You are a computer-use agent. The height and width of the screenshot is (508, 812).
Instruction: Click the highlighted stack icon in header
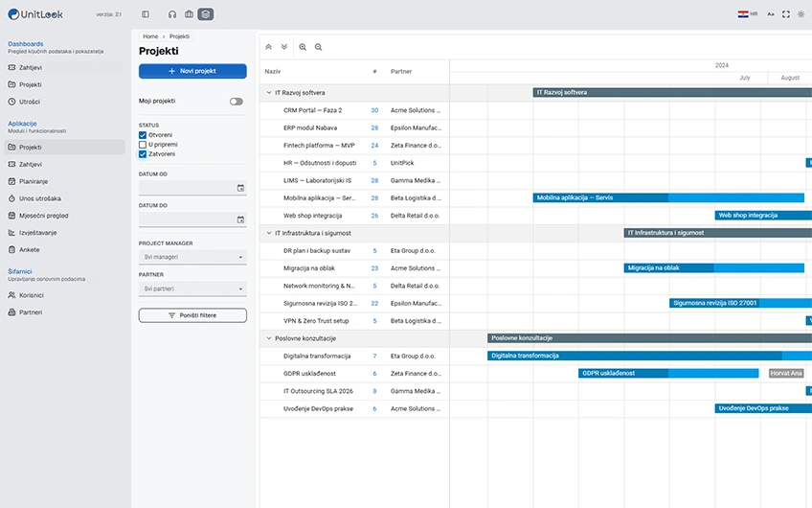pos(206,14)
